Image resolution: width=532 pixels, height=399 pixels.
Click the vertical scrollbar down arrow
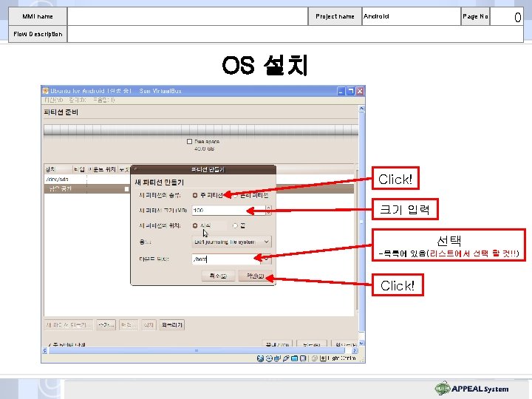pyautogui.click(x=361, y=344)
